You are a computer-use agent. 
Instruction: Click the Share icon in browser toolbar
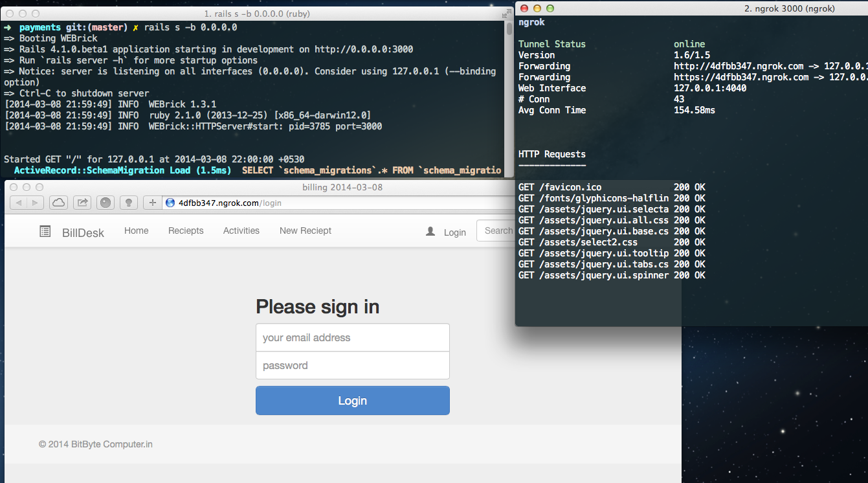pyautogui.click(x=82, y=203)
